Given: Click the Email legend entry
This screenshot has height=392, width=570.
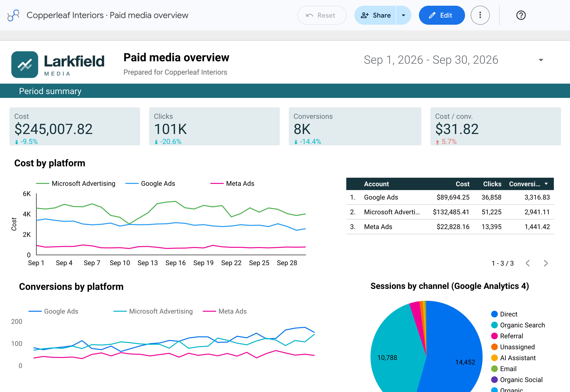Looking at the screenshot, I should pyautogui.click(x=504, y=369).
